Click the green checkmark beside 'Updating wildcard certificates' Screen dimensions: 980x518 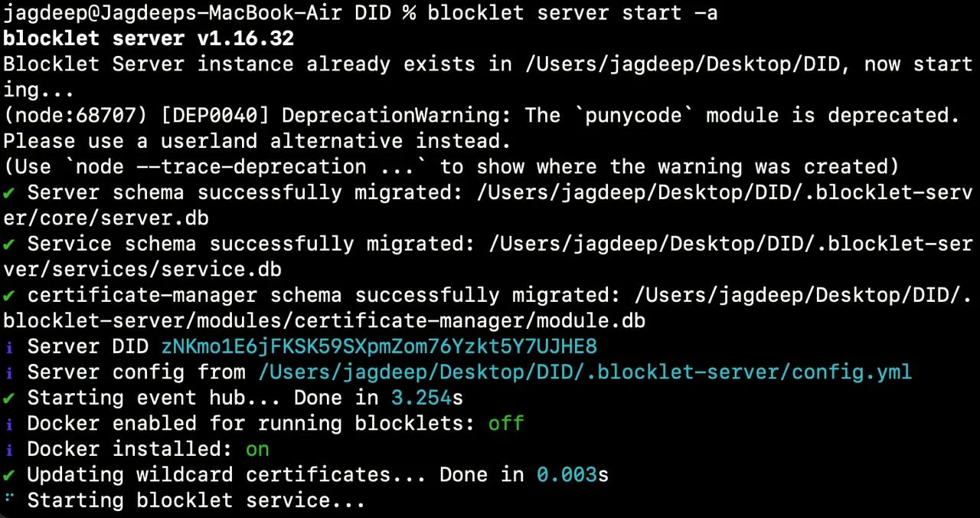[9, 475]
